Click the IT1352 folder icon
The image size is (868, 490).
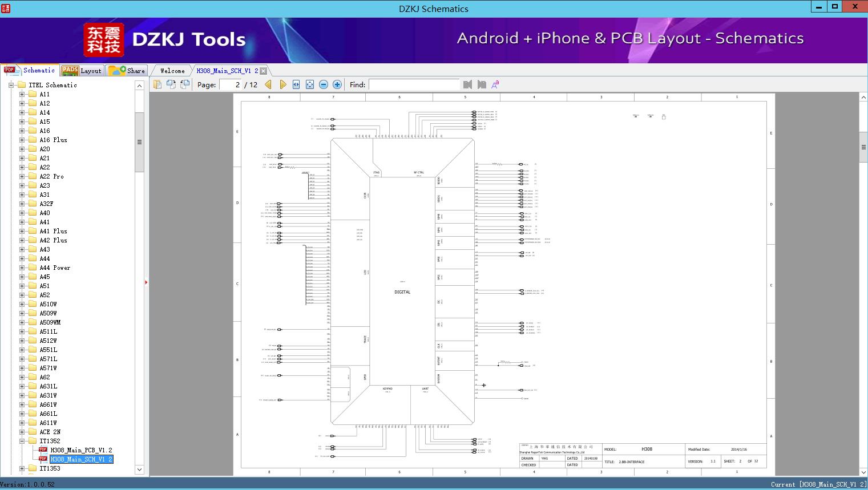coord(33,441)
